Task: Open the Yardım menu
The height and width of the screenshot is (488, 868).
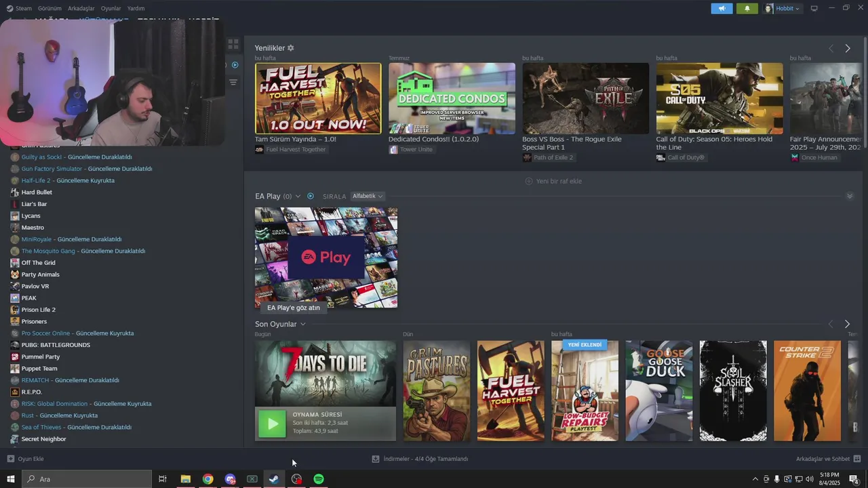Action: (136, 8)
